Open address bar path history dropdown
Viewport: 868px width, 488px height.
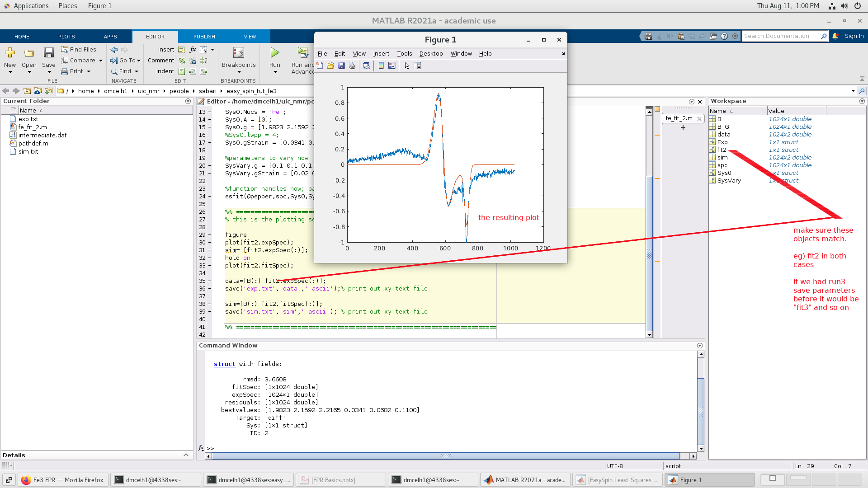[853, 91]
